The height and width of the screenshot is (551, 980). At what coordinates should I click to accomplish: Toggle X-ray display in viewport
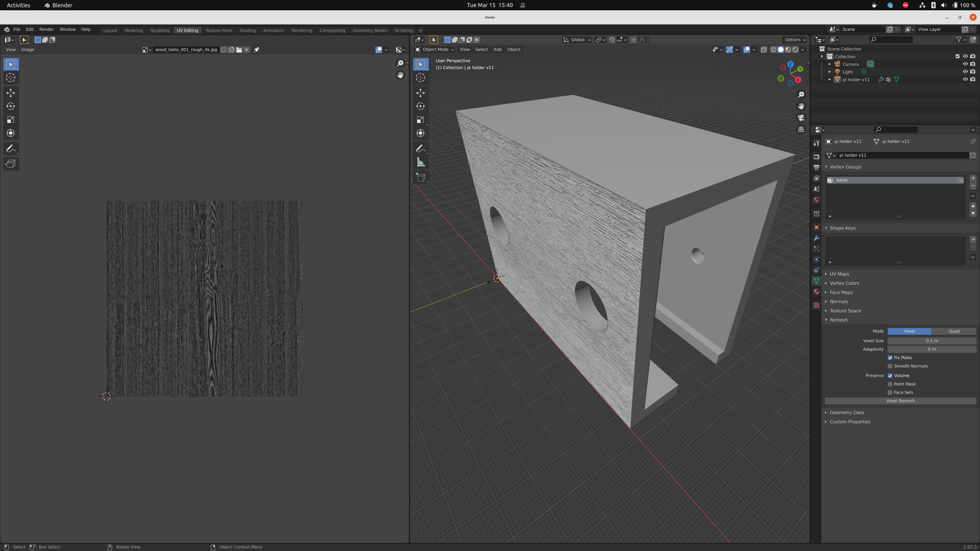coord(764,50)
